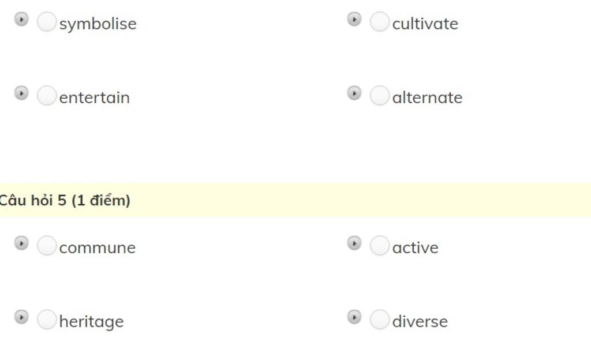Screen dimensions: 591x364
Task: Click the Câu hỏi 5 question header
Action: coord(295,200)
